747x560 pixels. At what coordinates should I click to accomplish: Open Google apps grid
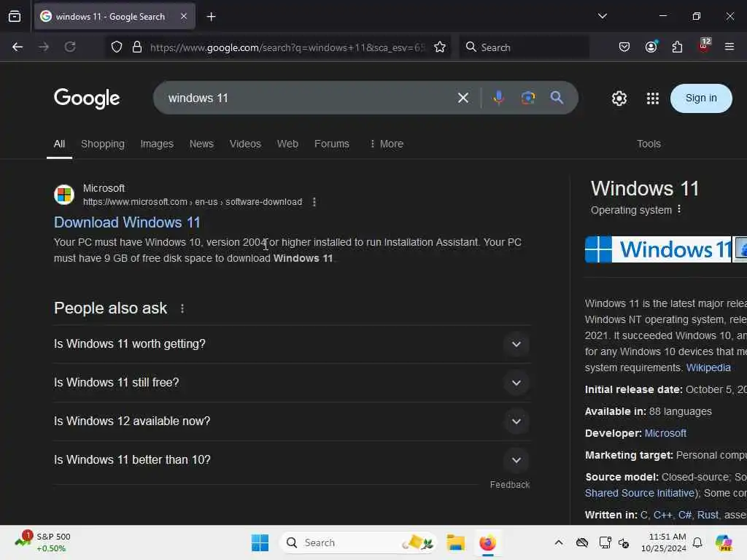tap(653, 98)
